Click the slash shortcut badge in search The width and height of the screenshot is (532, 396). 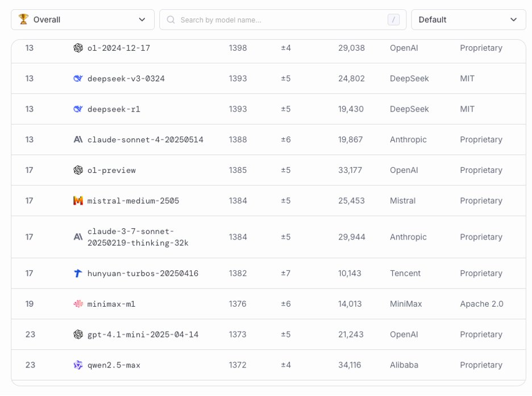[393, 20]
